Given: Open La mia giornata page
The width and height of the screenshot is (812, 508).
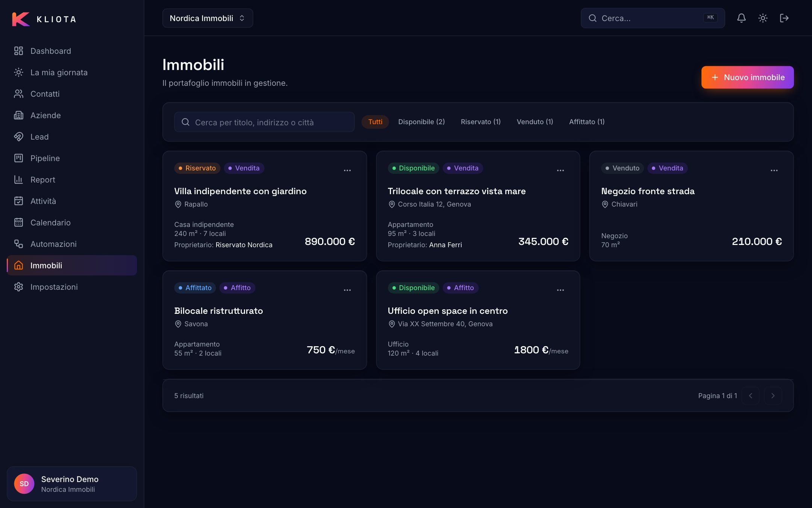Looking at the screenshot, I should 72,72.
